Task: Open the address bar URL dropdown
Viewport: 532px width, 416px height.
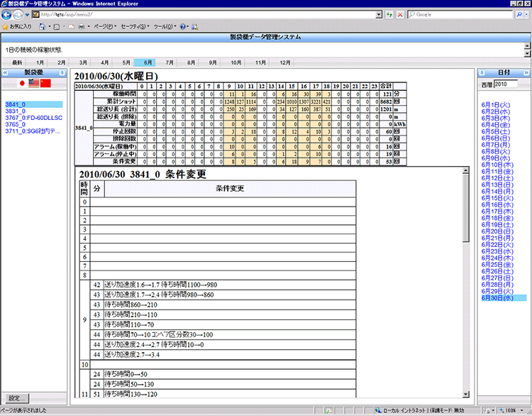Action: (x=379, y=14)
